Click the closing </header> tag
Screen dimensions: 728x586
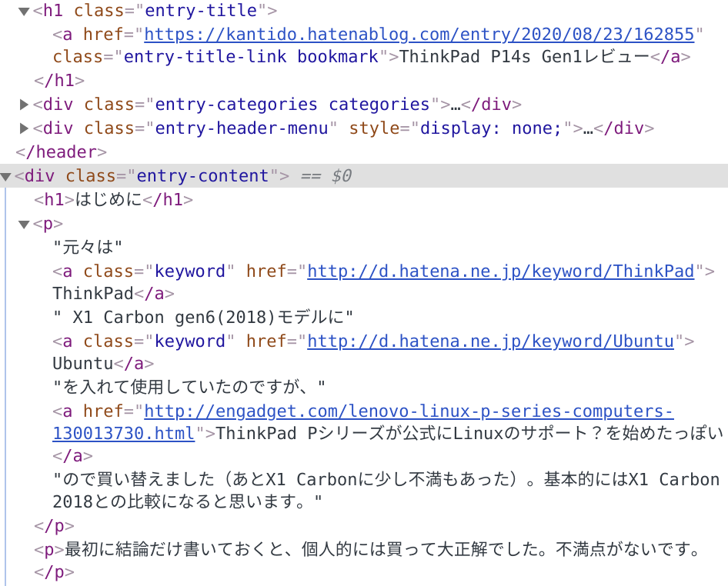coord(61,151)
